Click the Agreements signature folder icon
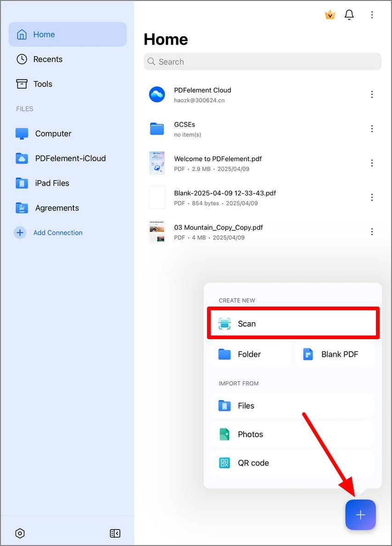 22,208
